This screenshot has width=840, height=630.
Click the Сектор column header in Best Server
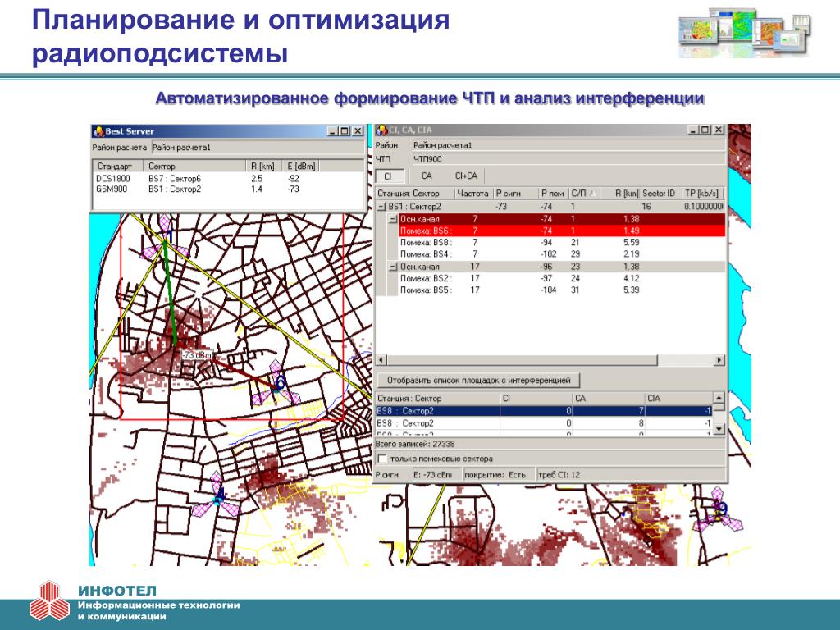coord(195,166)
